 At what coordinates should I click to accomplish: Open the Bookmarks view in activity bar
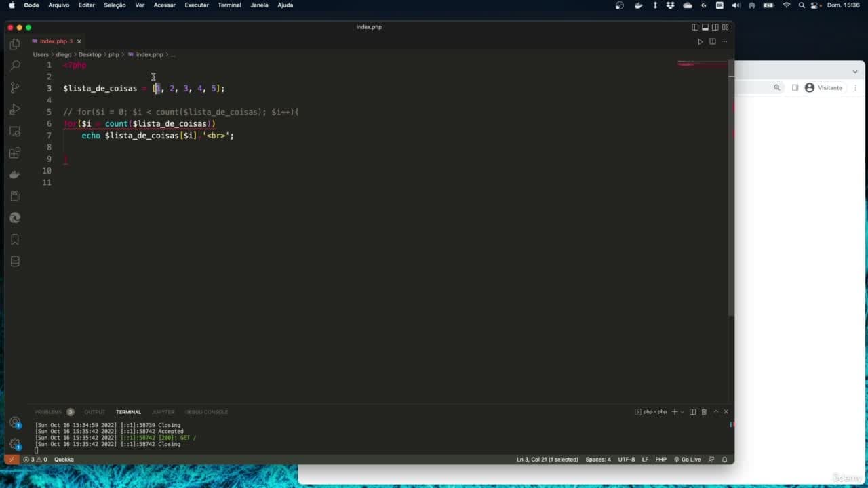[15, 239]
